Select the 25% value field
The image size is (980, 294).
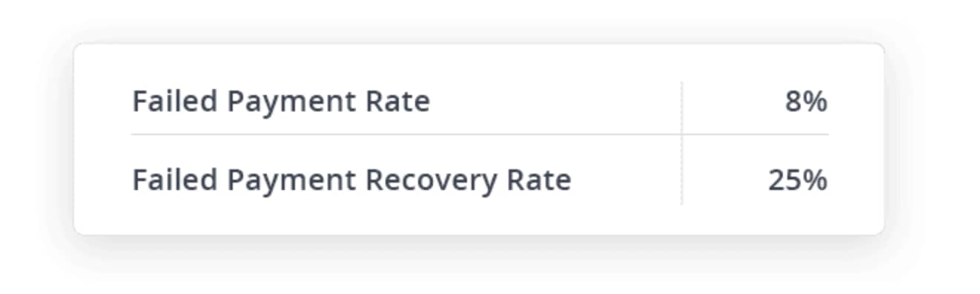pyautogui.click(x=798, y=180)
